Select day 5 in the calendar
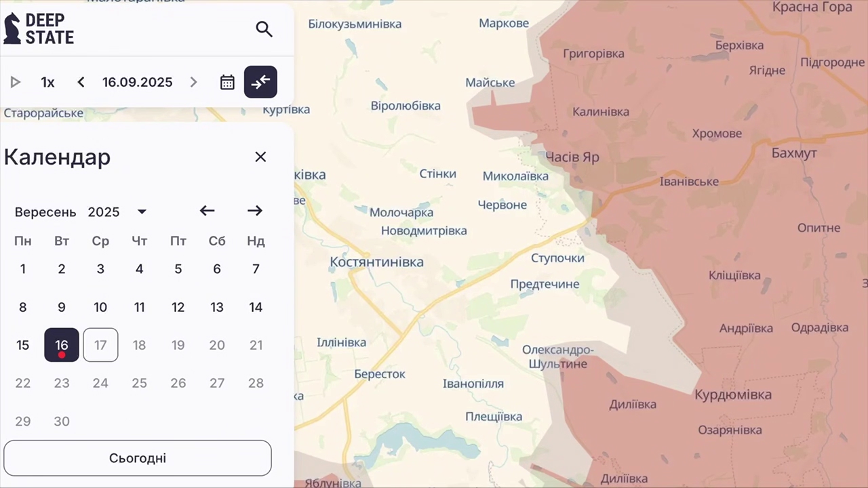Screen dimensions: 868x488 pos(178,269)
